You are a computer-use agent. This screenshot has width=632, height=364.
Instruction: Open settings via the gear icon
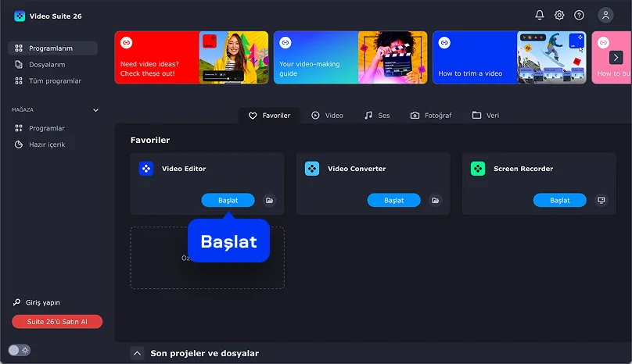(x=559, y=16)
